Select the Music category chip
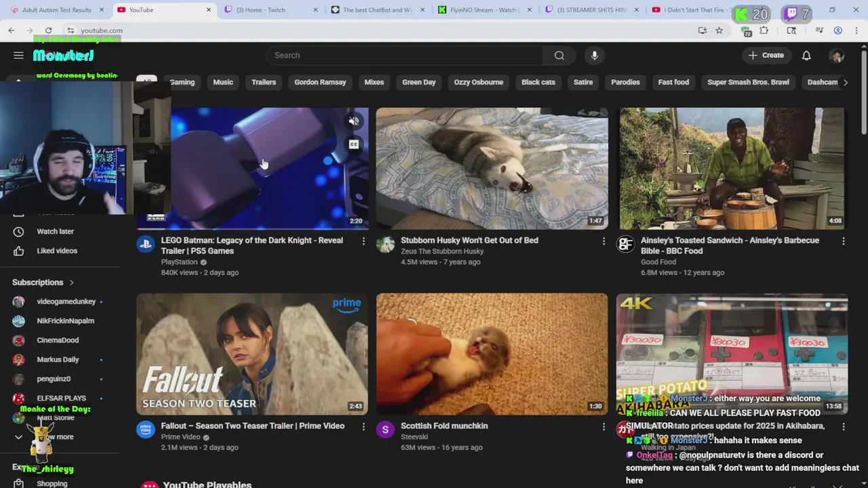The width and height of the screenshot is (868, 488). (223, 82)
